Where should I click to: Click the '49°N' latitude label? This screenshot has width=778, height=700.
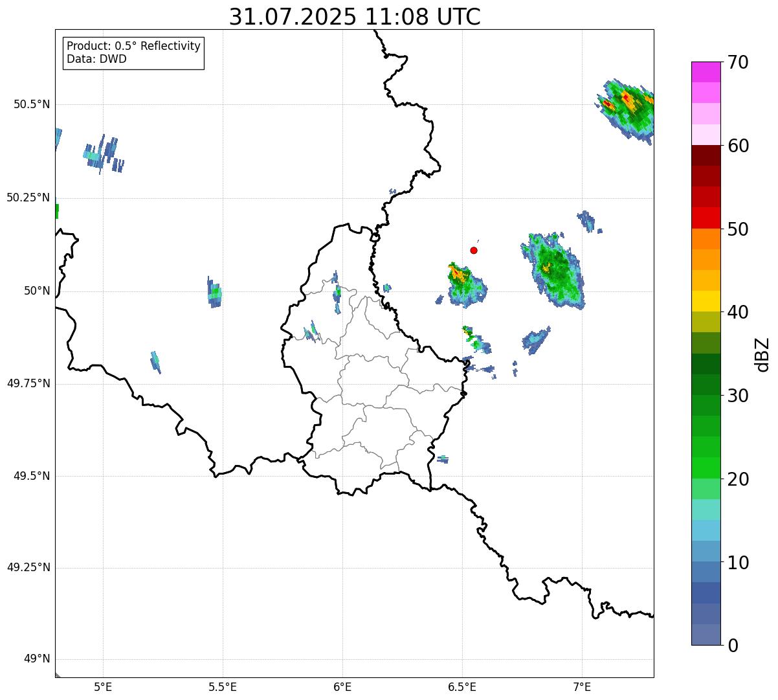[x=37, y=659]
